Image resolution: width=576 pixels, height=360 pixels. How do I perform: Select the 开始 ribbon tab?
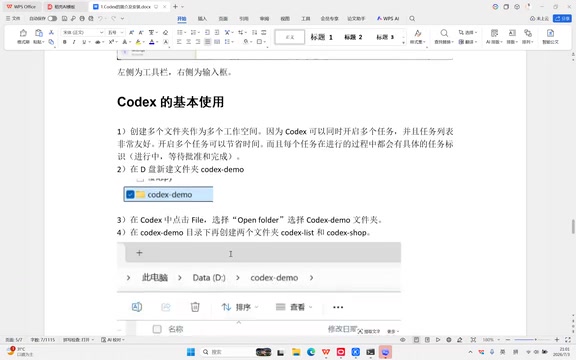pyautogui.click(x=182, y=18)
